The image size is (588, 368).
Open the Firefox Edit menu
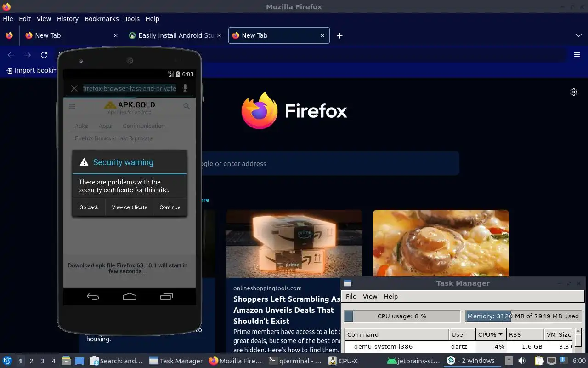click(x=25, y=19)
